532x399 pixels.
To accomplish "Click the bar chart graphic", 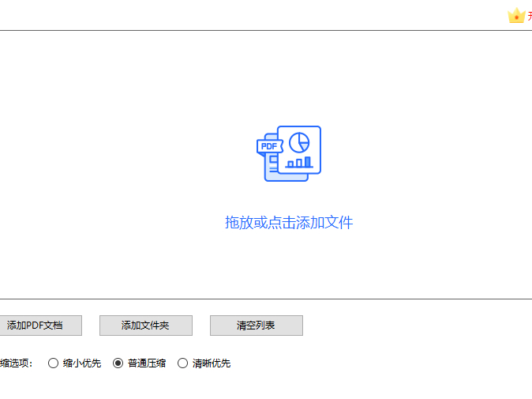I will [299, 162].
